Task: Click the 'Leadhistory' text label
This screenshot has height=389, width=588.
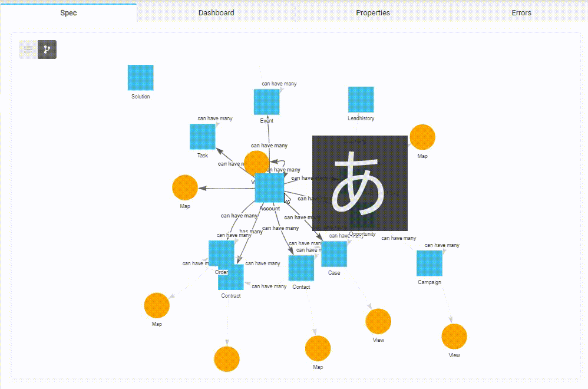Action: 361,118
